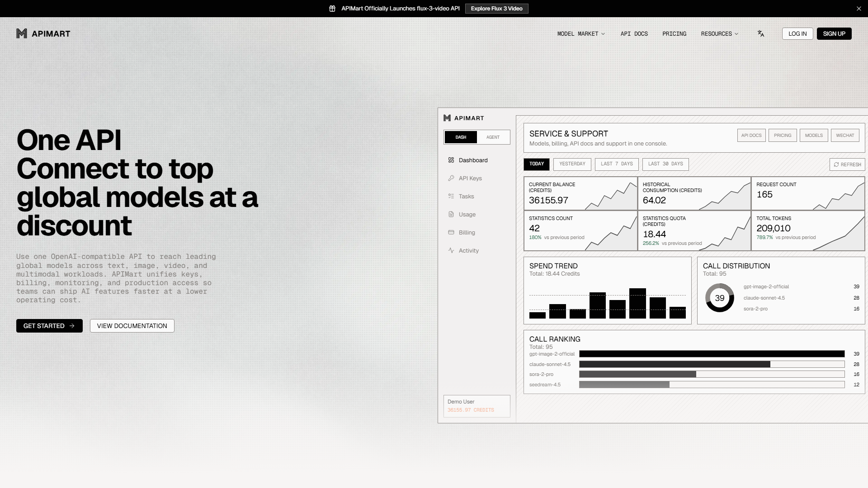Click the API Keys key icon
The image size is (868, 488).
pyautogui.click(x=451, y=178)
